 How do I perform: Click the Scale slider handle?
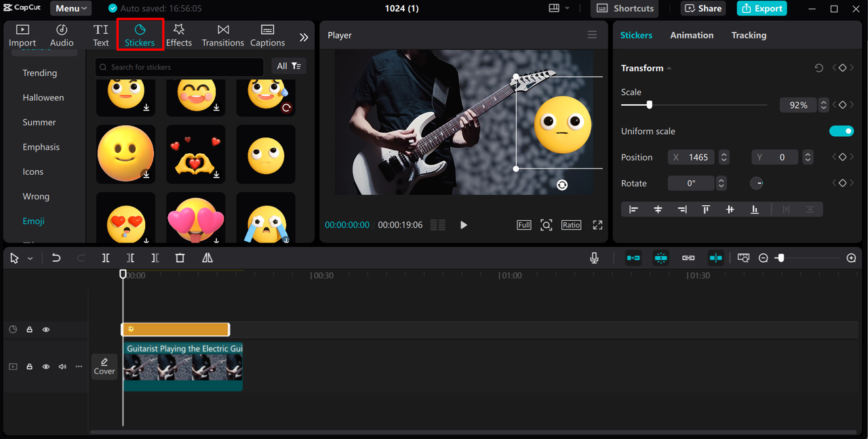point(649,105)
